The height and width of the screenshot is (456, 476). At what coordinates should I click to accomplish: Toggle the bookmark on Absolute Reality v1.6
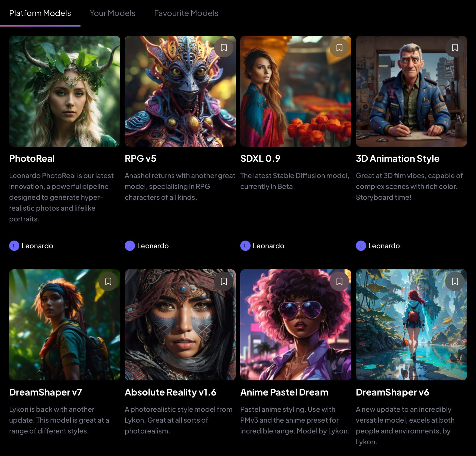tap(224, 281)
